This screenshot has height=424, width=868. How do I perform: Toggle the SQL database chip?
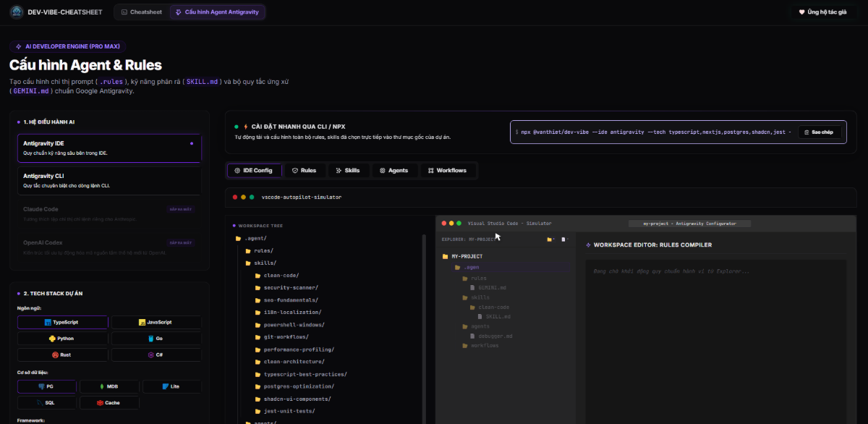click(47, 403)
